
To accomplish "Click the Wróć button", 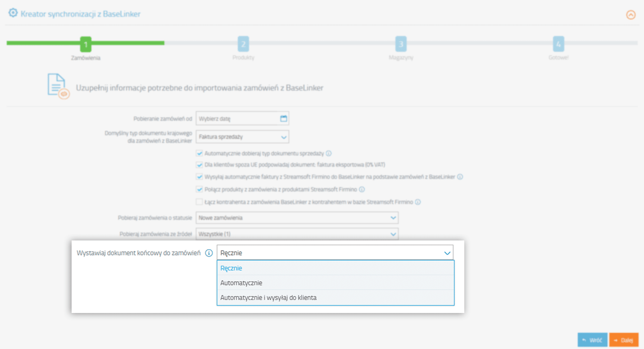I will click(593, 340).
